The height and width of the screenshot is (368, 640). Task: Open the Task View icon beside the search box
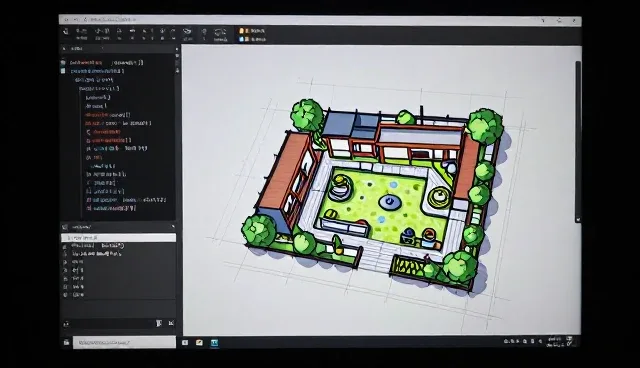point(185,342)
